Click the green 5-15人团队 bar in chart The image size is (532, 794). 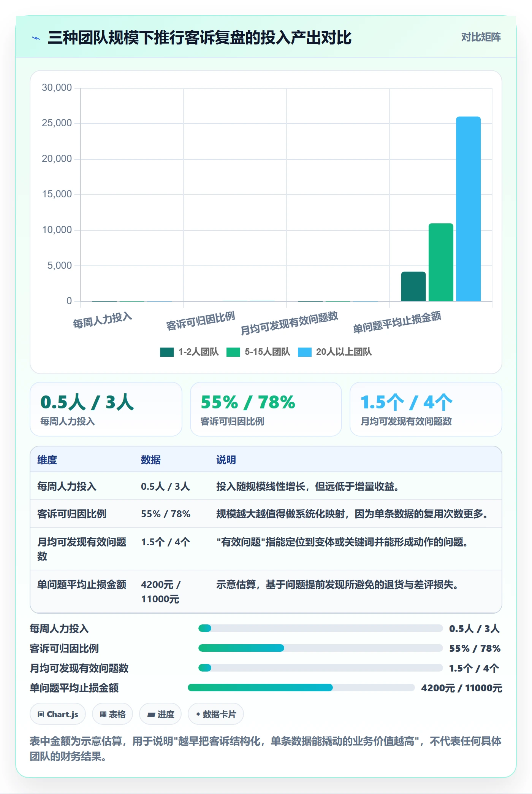tap(441, 262)
